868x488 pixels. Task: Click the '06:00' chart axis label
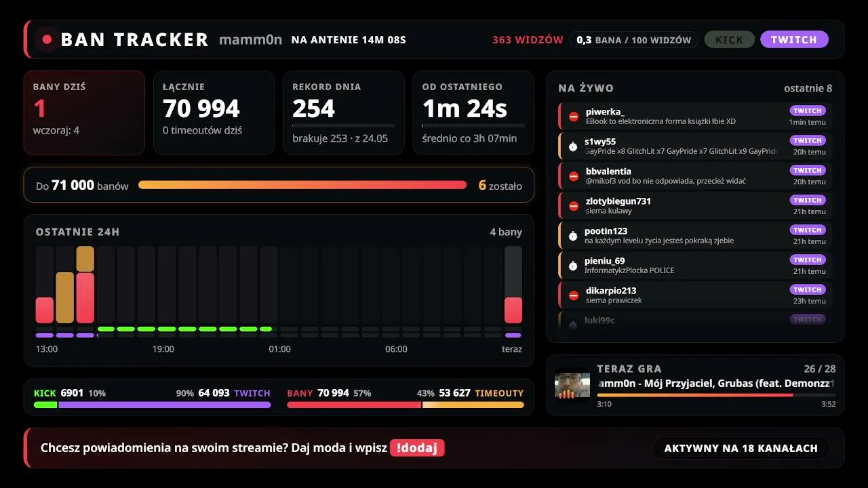coord(396,349)
